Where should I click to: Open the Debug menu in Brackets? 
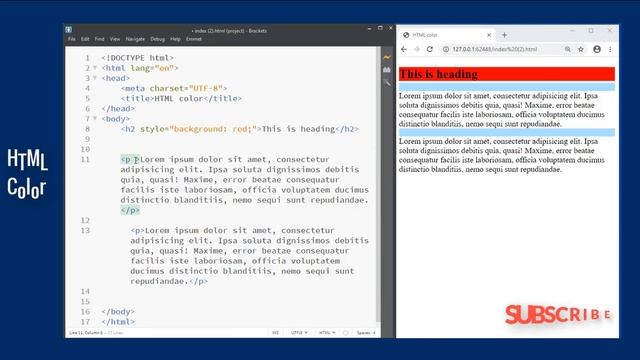(158, 39)
